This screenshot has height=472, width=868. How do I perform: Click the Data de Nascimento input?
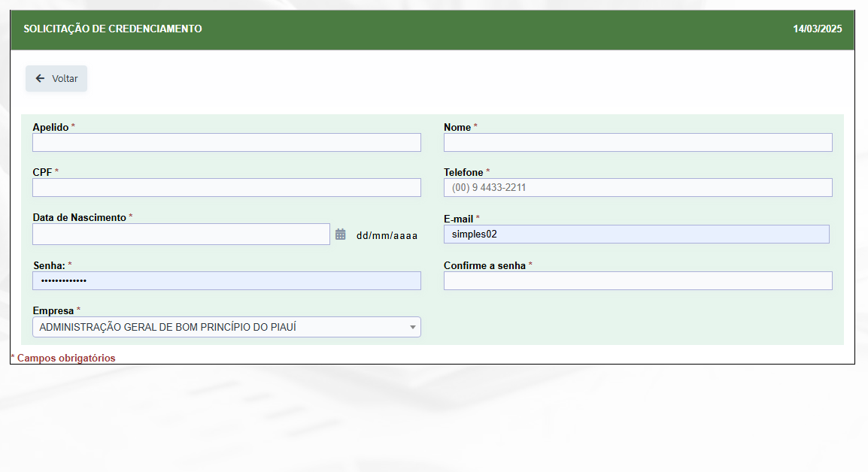coord(181,234)
